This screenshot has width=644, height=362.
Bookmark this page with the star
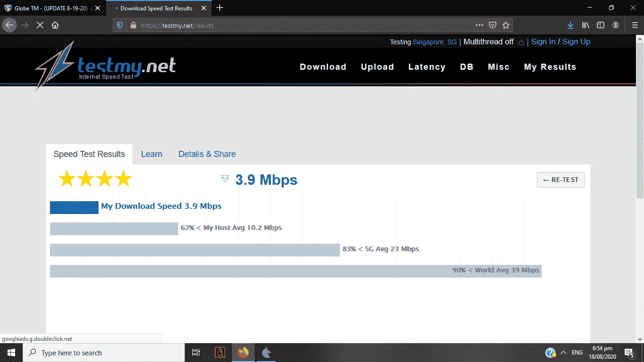pyautogui.click(x=506, y=25)
